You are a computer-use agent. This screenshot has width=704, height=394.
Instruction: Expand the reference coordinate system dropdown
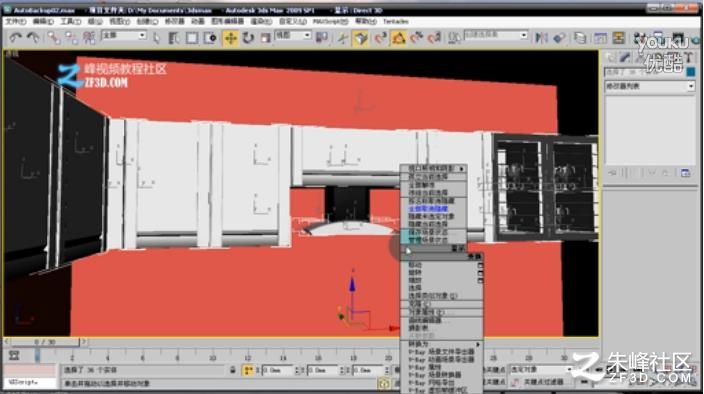tap(293, 35)
